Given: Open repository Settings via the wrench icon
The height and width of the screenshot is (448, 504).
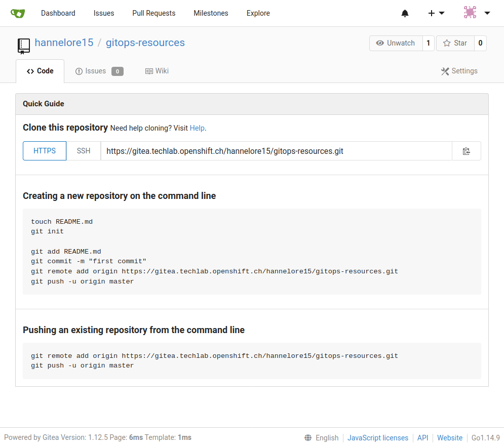Looking at the screenshot, I should point(445,71).
